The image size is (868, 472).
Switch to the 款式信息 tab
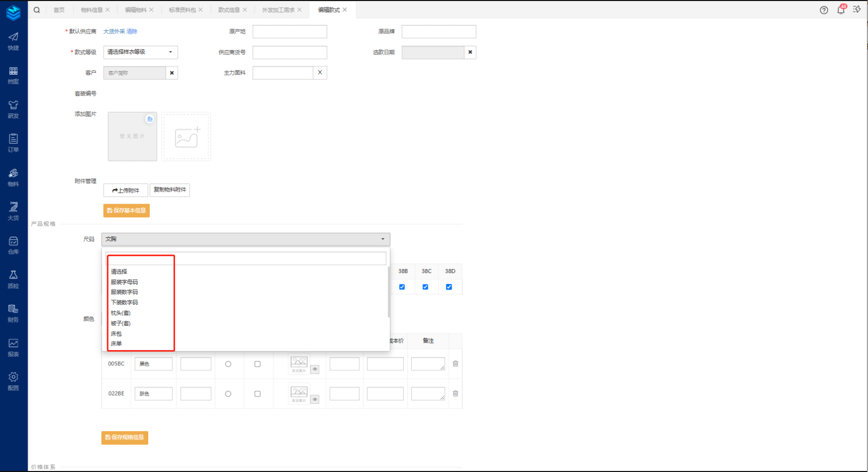[x=229, y=10]
